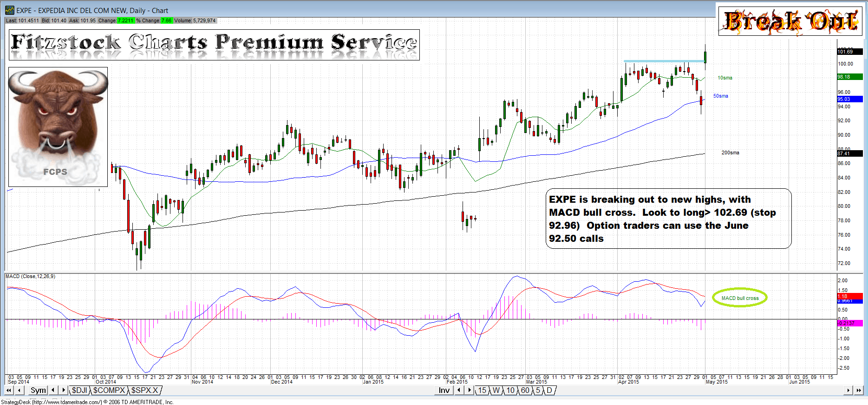Jump to latest data with fast-forward arrows
The height and width of the screenshot is (405, 868).
[x=859, y=391]
